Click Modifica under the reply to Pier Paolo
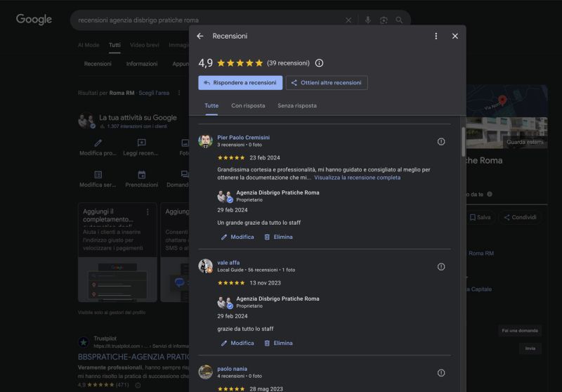 [x=237, y=237]
